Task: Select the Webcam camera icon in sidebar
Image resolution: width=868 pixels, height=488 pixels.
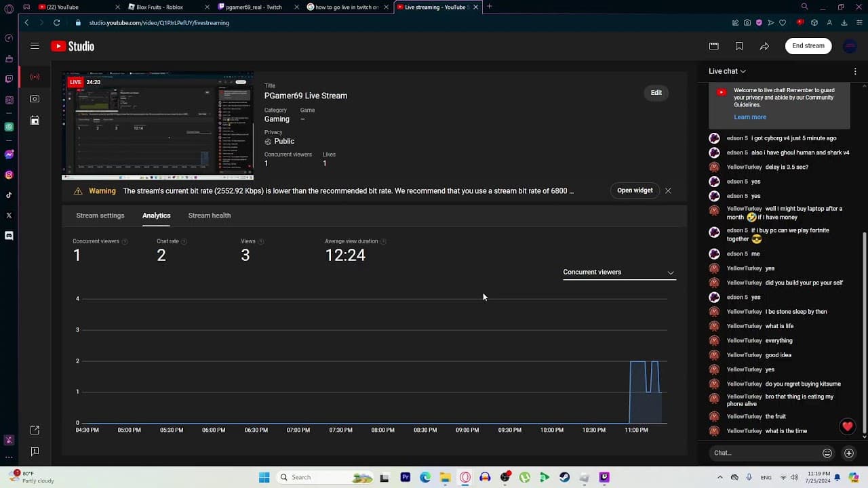Action: pos(35,99)
